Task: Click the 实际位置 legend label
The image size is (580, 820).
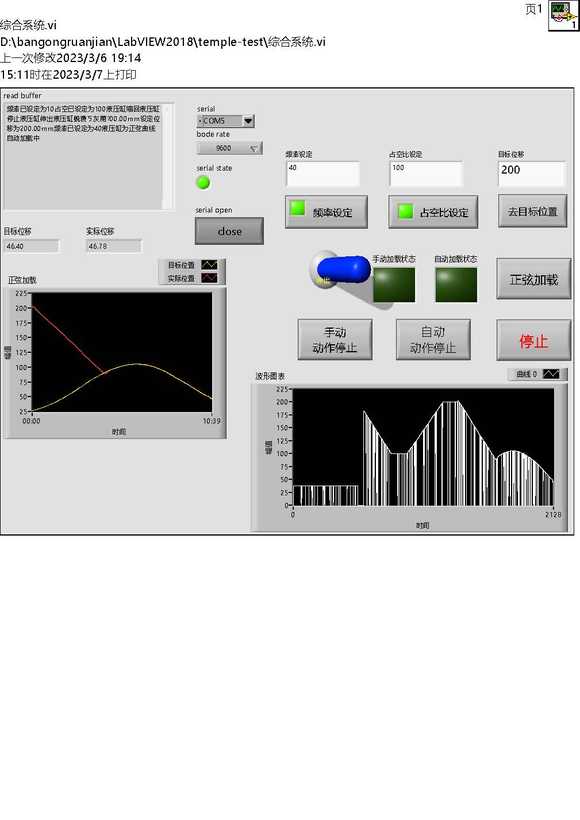Action: pos(181,278)
